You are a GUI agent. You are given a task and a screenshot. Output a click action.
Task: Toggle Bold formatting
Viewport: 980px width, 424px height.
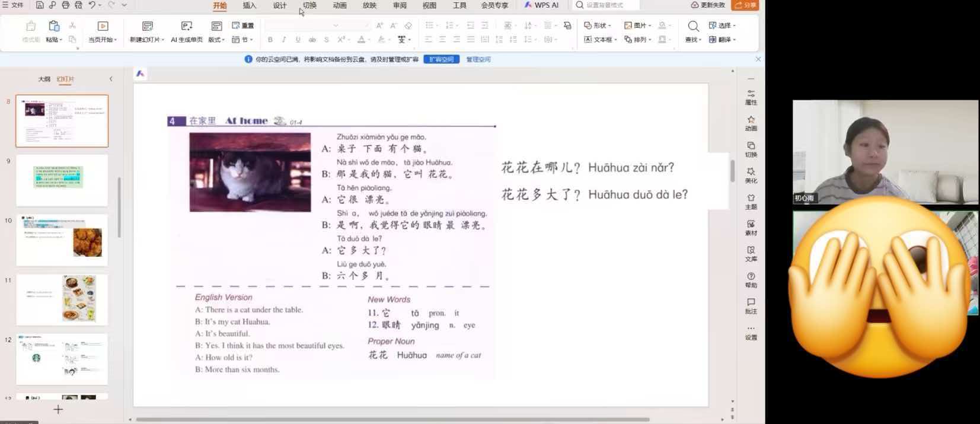270,40
